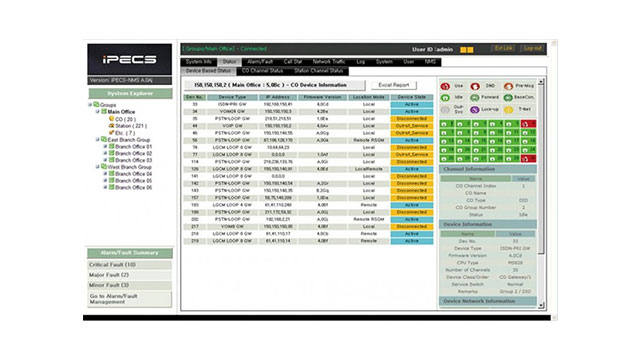This screenshot has width=640, height=360.
Task: Open the CO Channel Status sub-tab
Action: coord(262,71)
